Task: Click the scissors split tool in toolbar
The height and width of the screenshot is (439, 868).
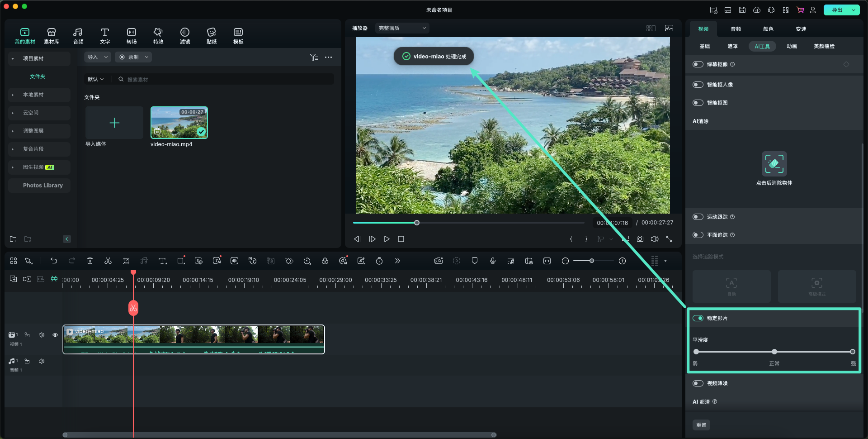Action: coord(108,261)
